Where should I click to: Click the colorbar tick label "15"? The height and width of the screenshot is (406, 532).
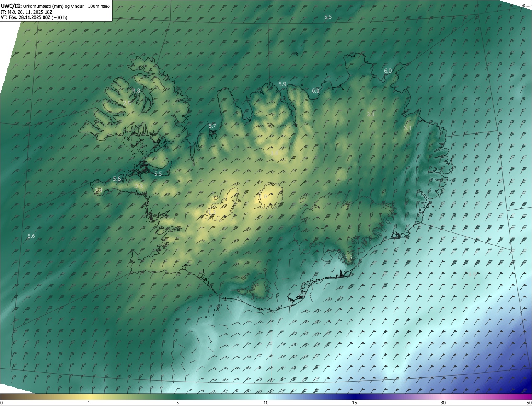355,403
